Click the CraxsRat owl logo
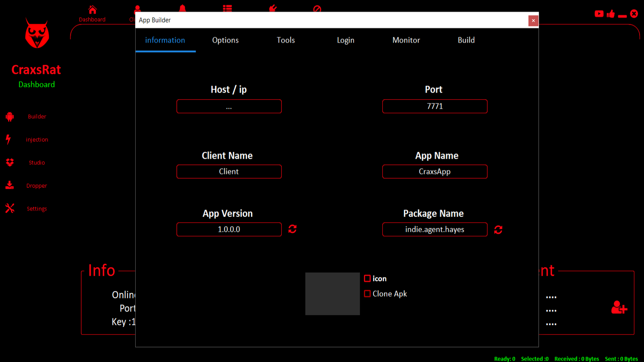The height and width of the screenshot is (362, 644). tap(37, 33)
